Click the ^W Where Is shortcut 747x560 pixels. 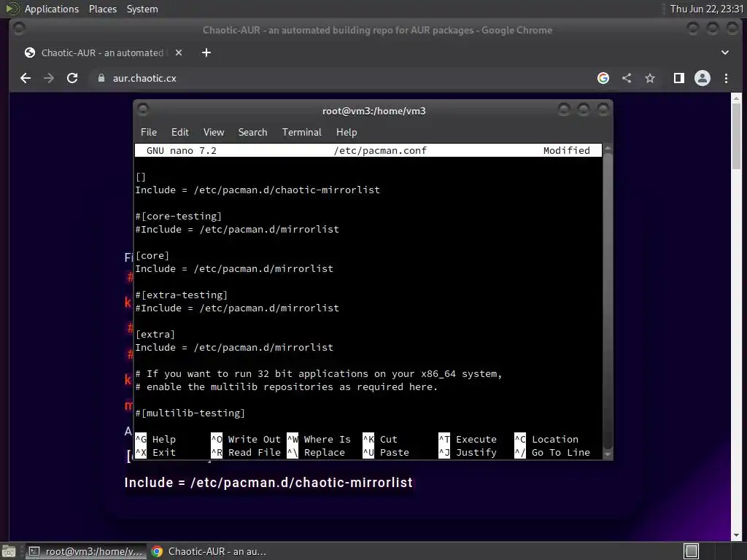[320, 439]
